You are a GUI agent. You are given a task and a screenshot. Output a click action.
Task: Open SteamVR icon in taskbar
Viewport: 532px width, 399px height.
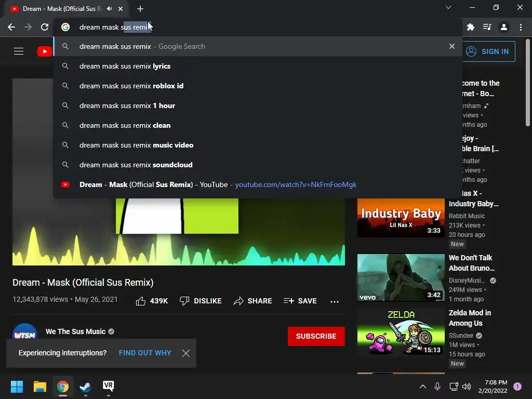(108, 386)
